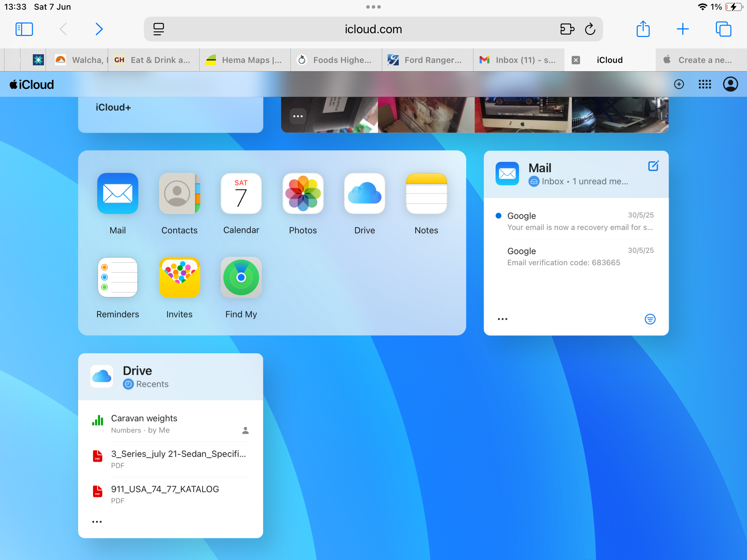Reload the iCloud page
This screenshot has height=560, width=747.
590,29
